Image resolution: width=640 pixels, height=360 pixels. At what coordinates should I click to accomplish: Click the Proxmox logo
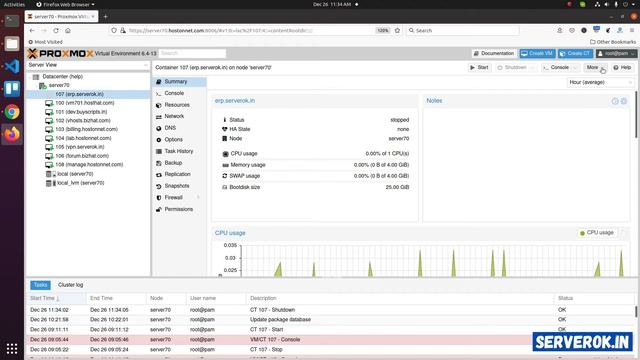60,53
